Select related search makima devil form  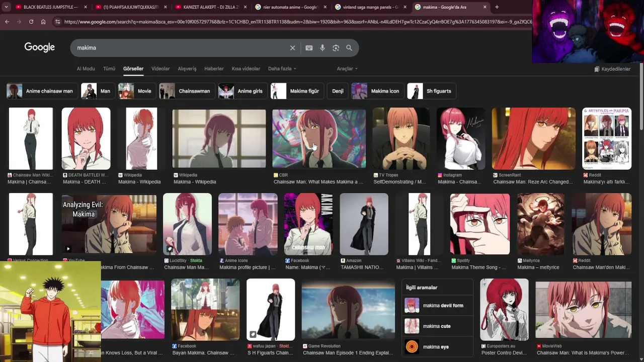click(x=437, y=305)
